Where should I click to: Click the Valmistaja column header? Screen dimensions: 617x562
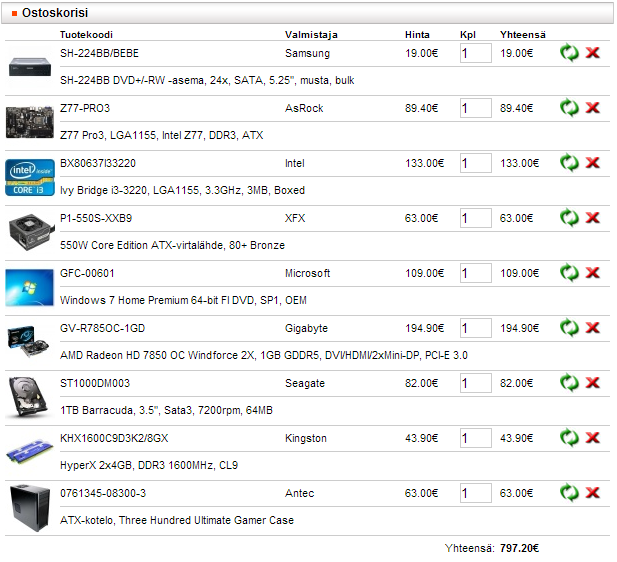coord(311,35)
